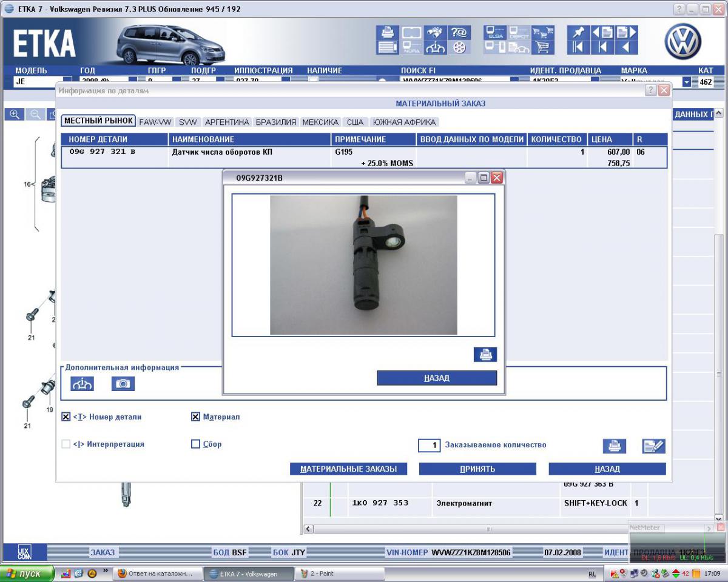The width and height of the screenshot is (728, 582).
Task: Click the ПРИНЯТЬ button
Action: click(477, 469)
